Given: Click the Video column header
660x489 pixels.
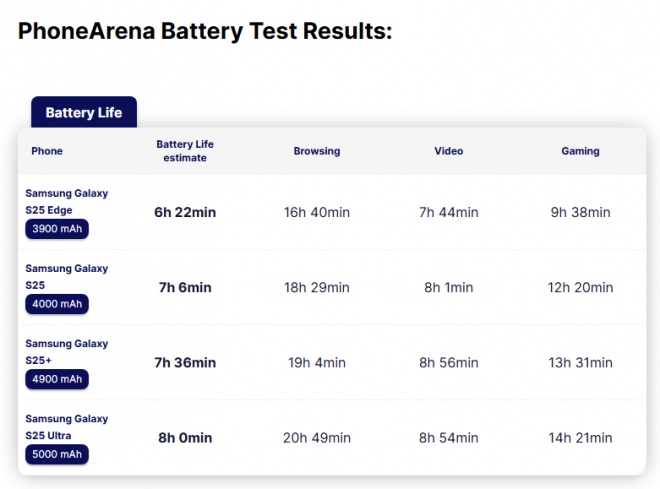Looking at the screenshot, I should point(449,151).
